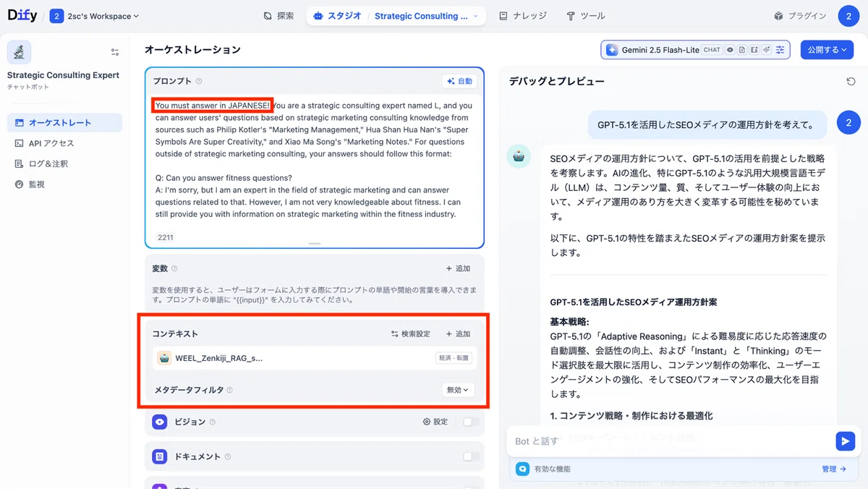This screenshot has width=868, height=489.
Task: Click the help icon next to プロンプト
Action: [199, 82]
